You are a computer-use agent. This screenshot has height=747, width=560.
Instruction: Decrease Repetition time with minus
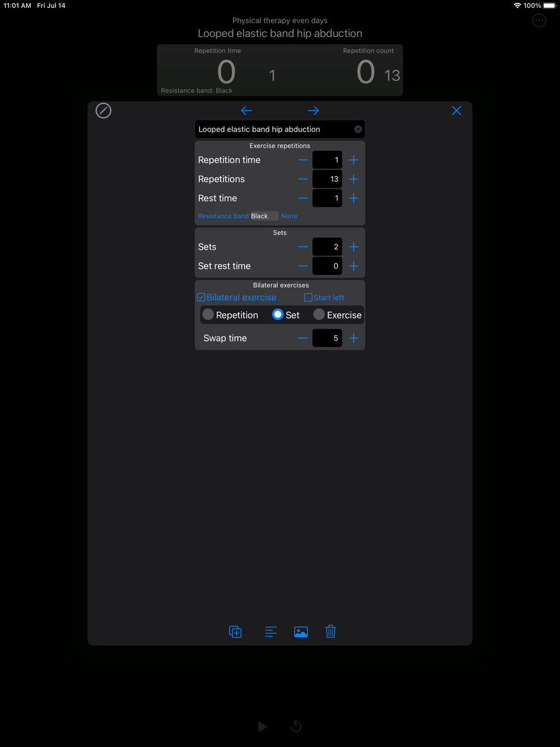click(x=303, y=160)
